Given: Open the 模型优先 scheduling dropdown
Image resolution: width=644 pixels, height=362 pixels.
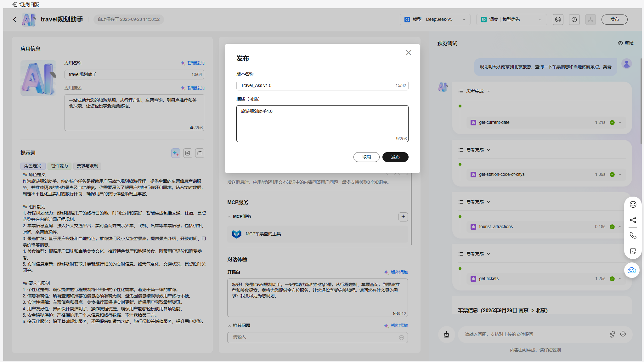Looking at the screenshot, I should 511,20.
